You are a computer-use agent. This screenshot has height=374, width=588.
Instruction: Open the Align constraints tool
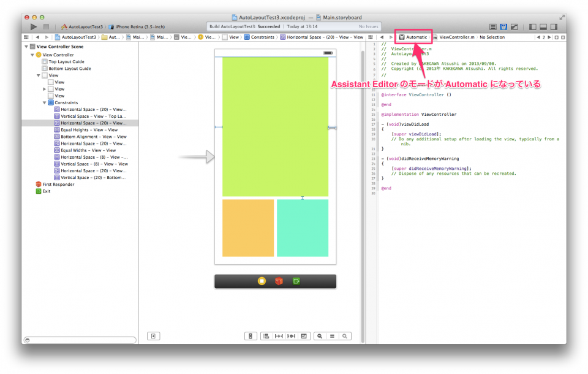[x=268, y=336]
